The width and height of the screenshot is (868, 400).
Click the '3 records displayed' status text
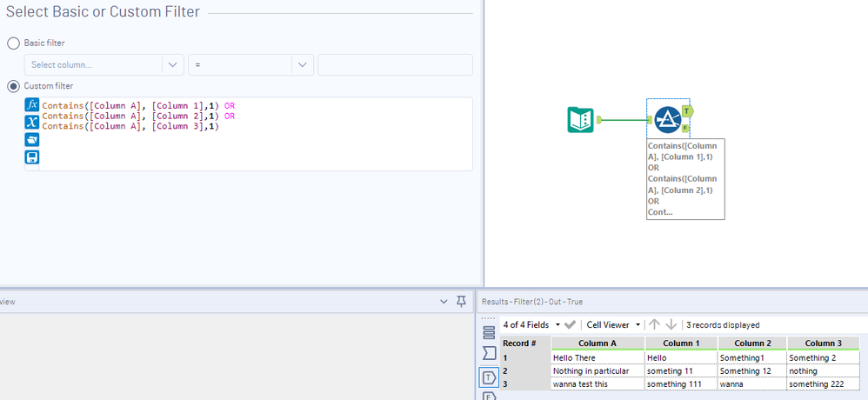point(723,324)
